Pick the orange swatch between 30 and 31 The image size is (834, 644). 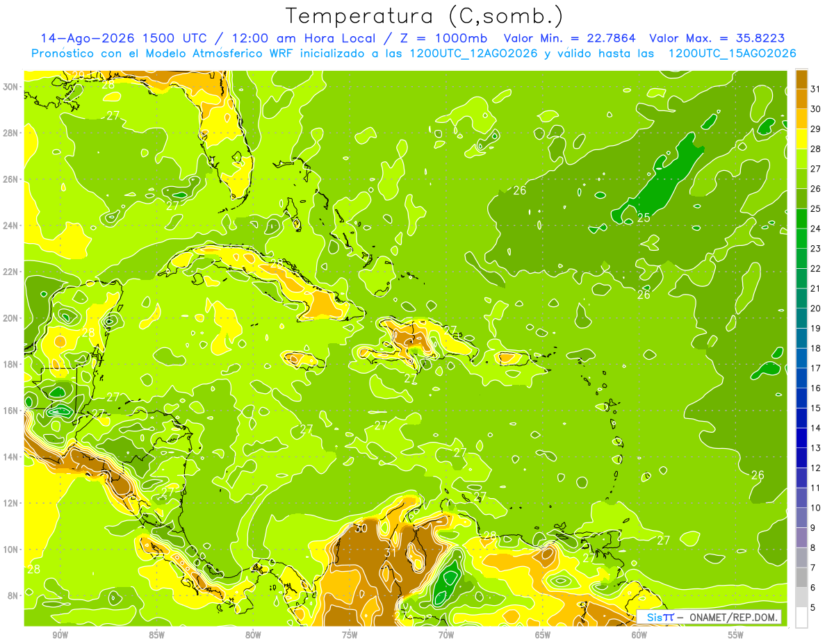[x=801, y=99]
